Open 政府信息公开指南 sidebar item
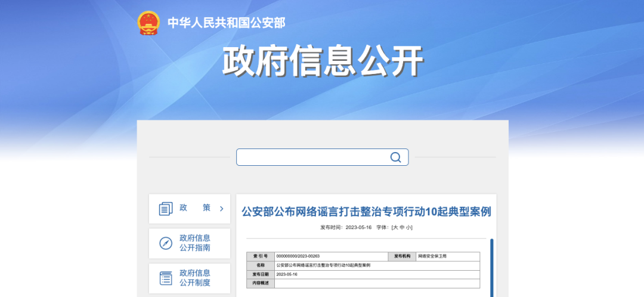Image resolution: width=644 pixels, height=297 pixels. (x=195, y=243)
